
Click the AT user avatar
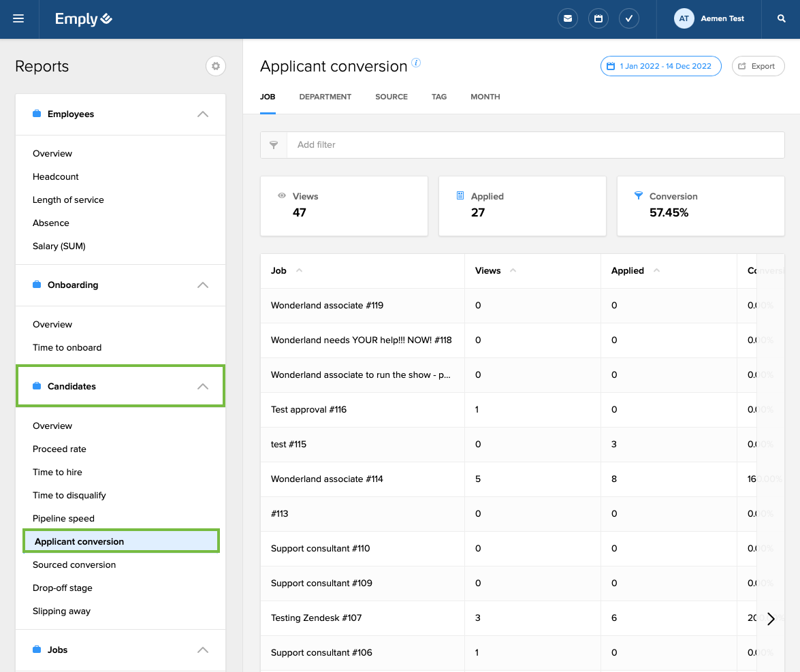click(x=684, y=19)
